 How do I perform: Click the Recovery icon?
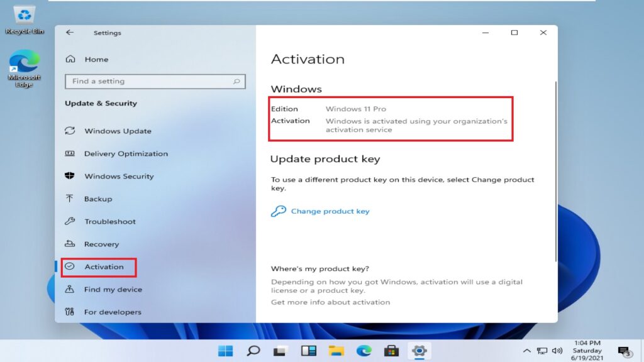pyautogui.click(x=70, y=243)
